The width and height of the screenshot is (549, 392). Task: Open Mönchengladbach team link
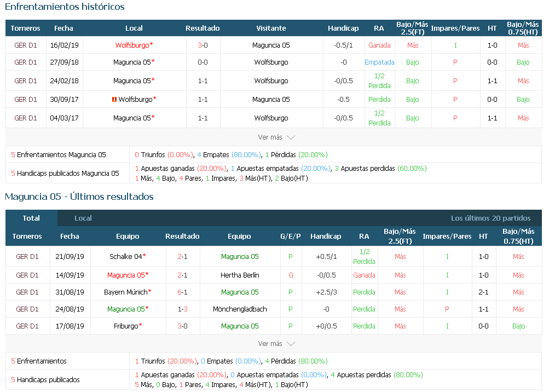(x=240, y=309)
